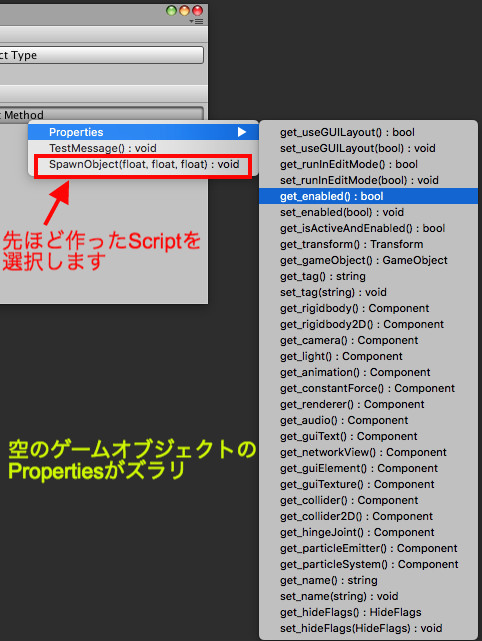Select get_particleEmitter() : Component
The image size is (482, 641).
pyautogui.click(x=368, y=548)
